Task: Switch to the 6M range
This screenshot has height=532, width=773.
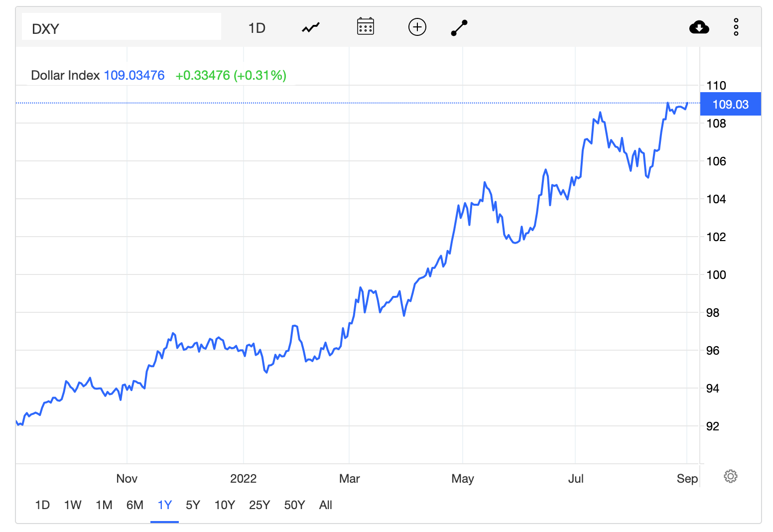Action: [x=135, y=505]
